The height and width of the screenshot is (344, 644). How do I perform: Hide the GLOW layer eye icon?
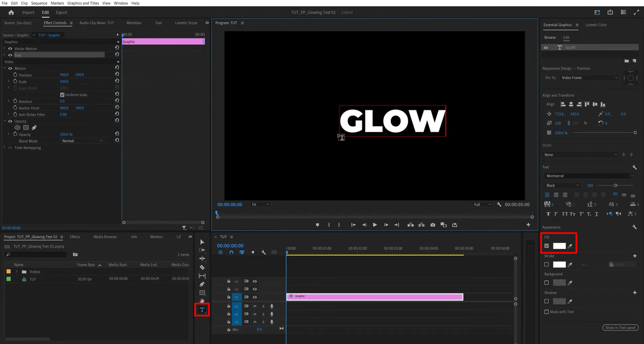coord(546,47)
